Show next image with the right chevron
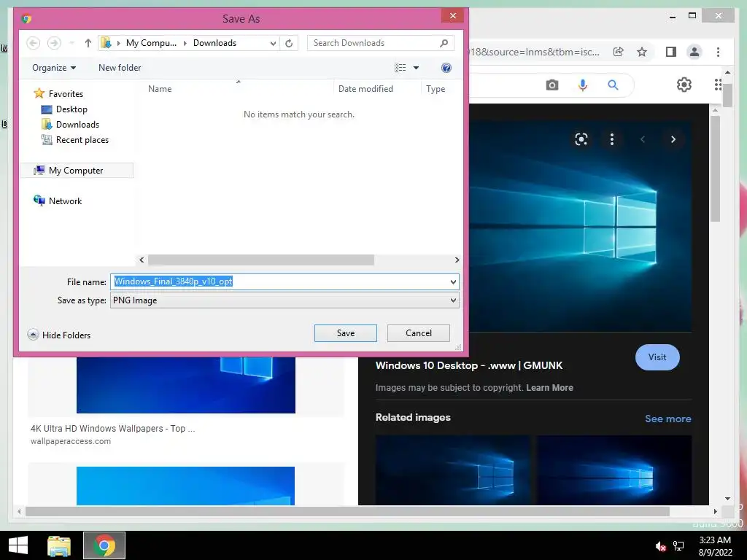747x560 pixels. pyautogui.click(x=673, y=139)
